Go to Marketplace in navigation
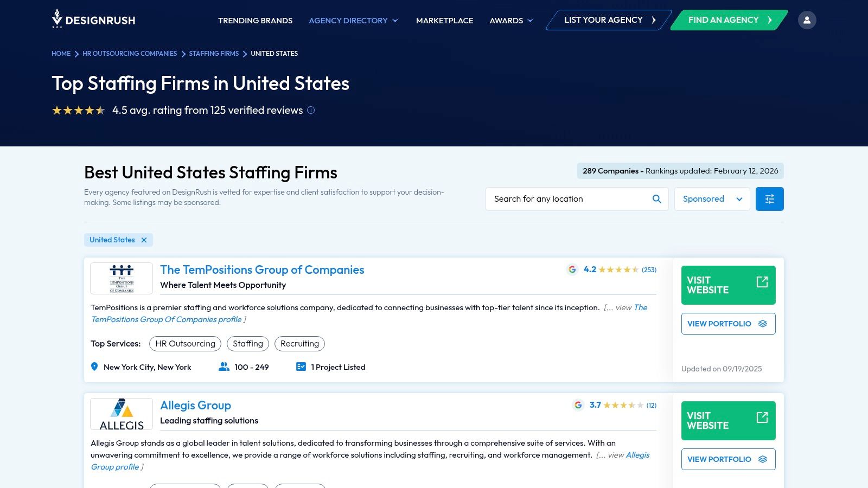The image size is (868, 488). coord(444,21)
